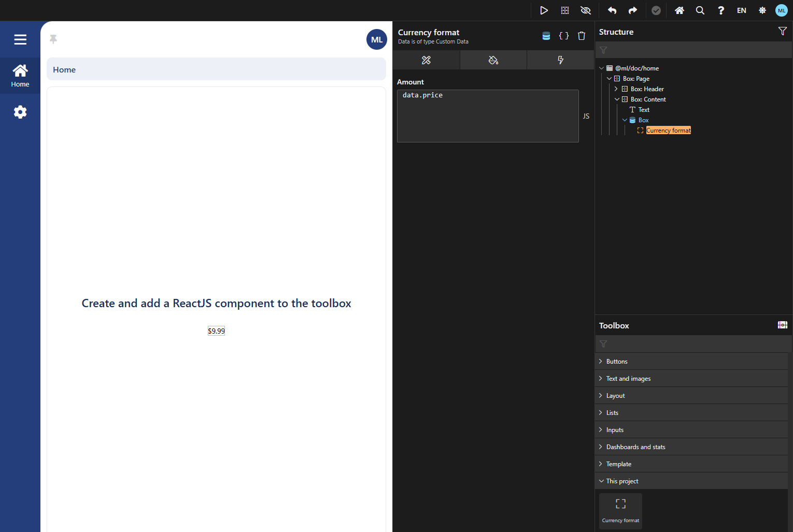Click the redo arrow
The width and height of the screenshot is (793, 532).
tap(633, 10)
